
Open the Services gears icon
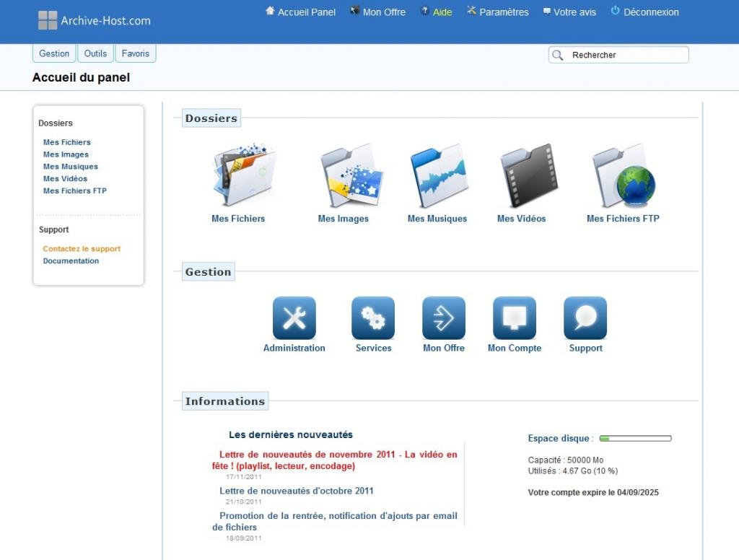click(x=373, y=318)
